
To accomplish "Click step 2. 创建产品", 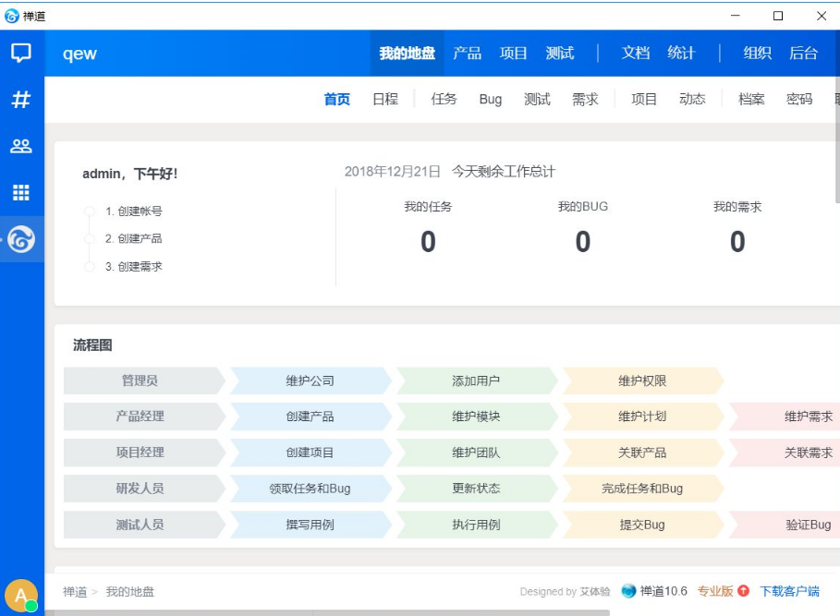I will [x=133, y=238].
